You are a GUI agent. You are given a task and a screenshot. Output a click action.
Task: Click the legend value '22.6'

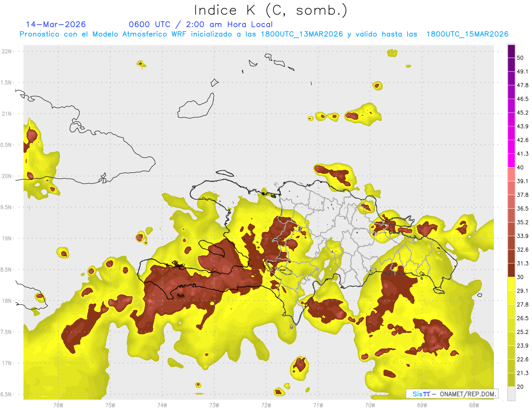[x=523, y=359]
